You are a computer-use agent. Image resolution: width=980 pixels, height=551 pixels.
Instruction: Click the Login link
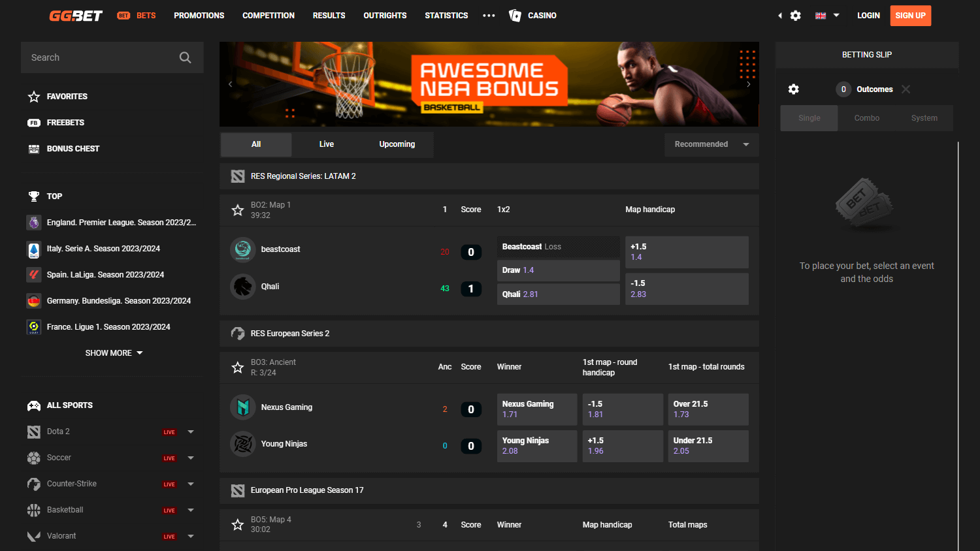point(868,16)
